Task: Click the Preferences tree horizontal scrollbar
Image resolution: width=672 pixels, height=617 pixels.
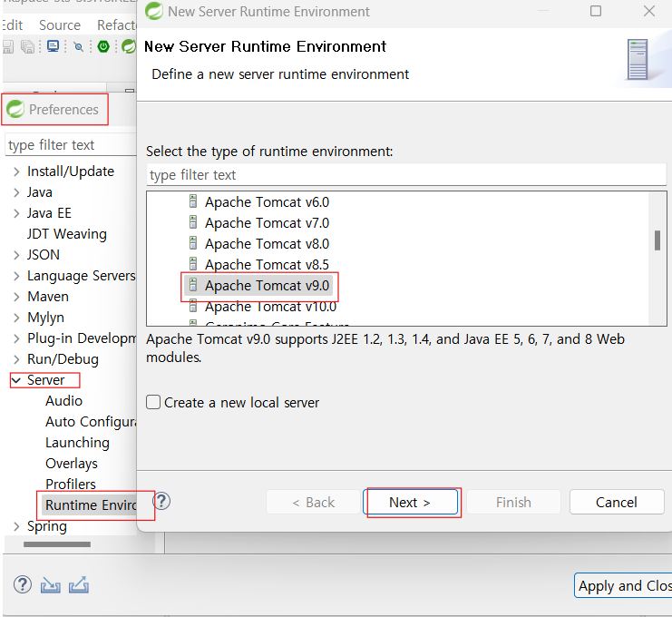Action: (57, 544)
